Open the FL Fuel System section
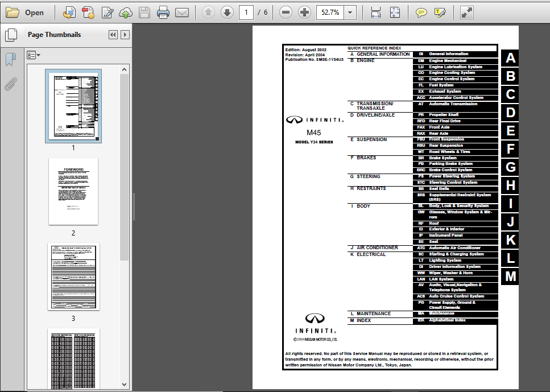Image resolution: width=550 pixels, height=392 pixels. pyautogui.click(x=455, y=85)
